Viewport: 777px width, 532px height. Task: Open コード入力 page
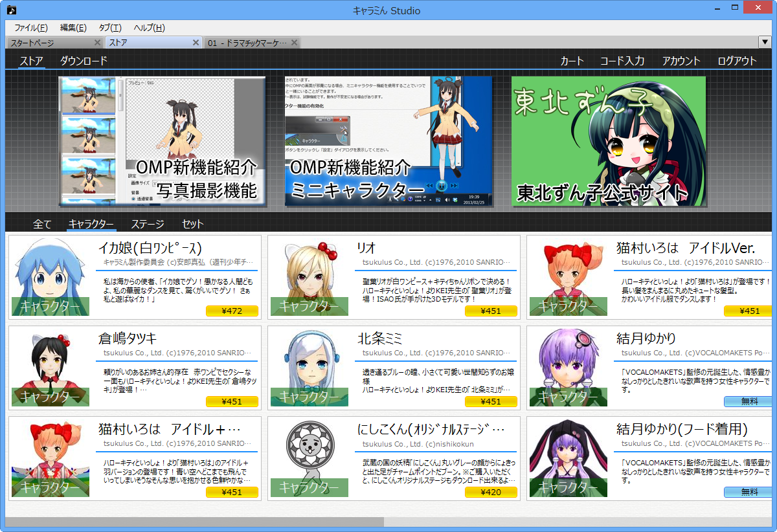coord(622,61)
